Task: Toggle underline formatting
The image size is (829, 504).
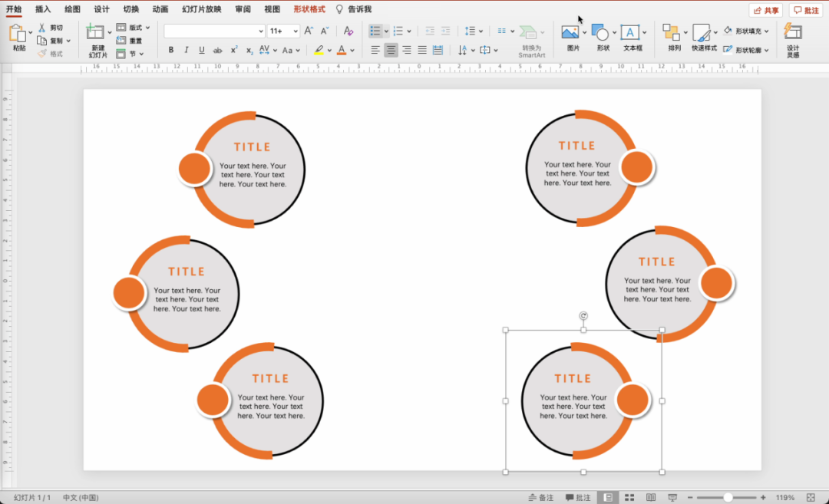Action: coord(201,50)
